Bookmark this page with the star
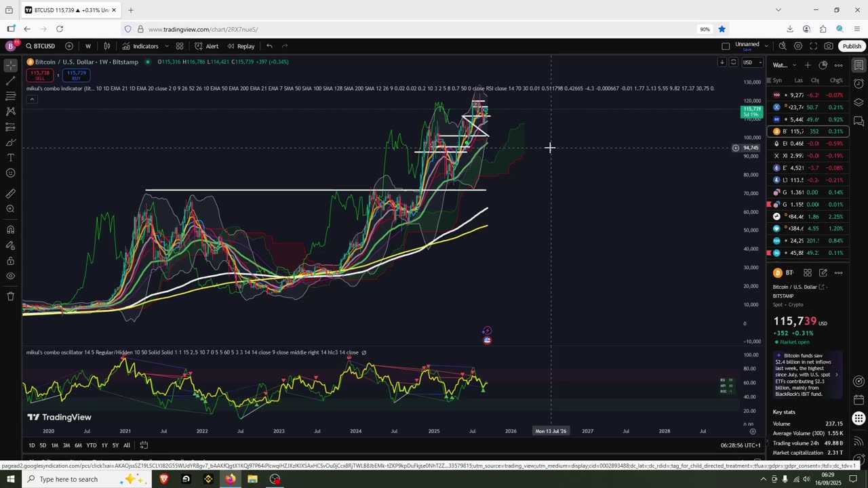Screen dimensions: 868x488 coord(722,29)
